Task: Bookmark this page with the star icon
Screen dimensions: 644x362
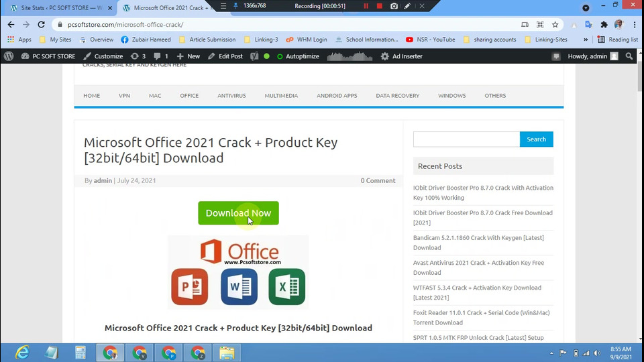Action: (x=555, y=25)
